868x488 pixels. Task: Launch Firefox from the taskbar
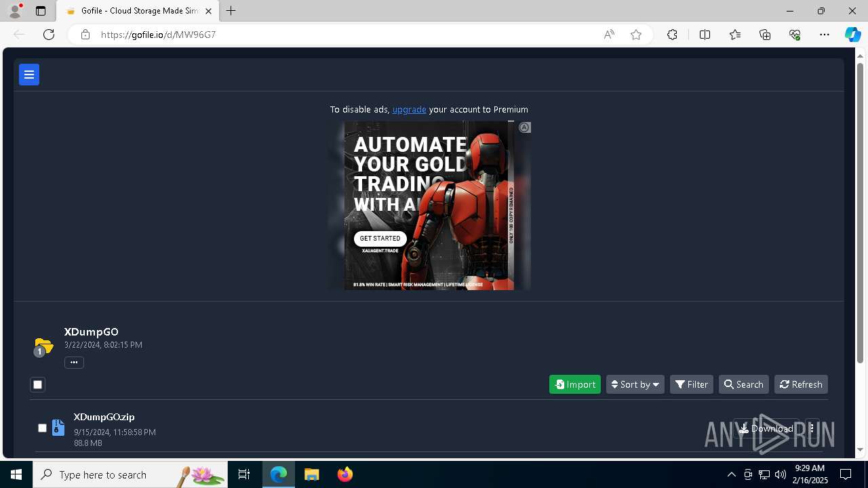[345, 474]
